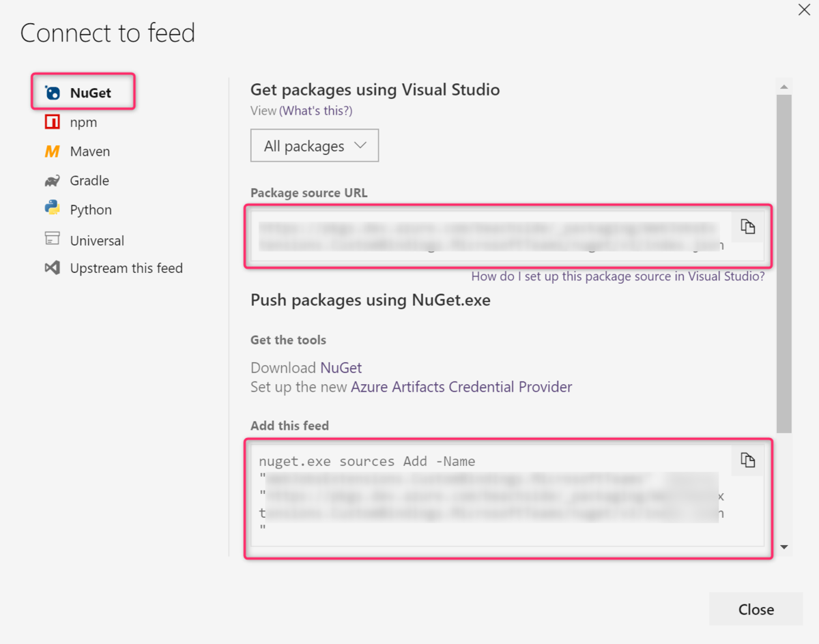Select the Maven feed type
The width and height of the screenshot is (819, 644).
coord(90,151)
